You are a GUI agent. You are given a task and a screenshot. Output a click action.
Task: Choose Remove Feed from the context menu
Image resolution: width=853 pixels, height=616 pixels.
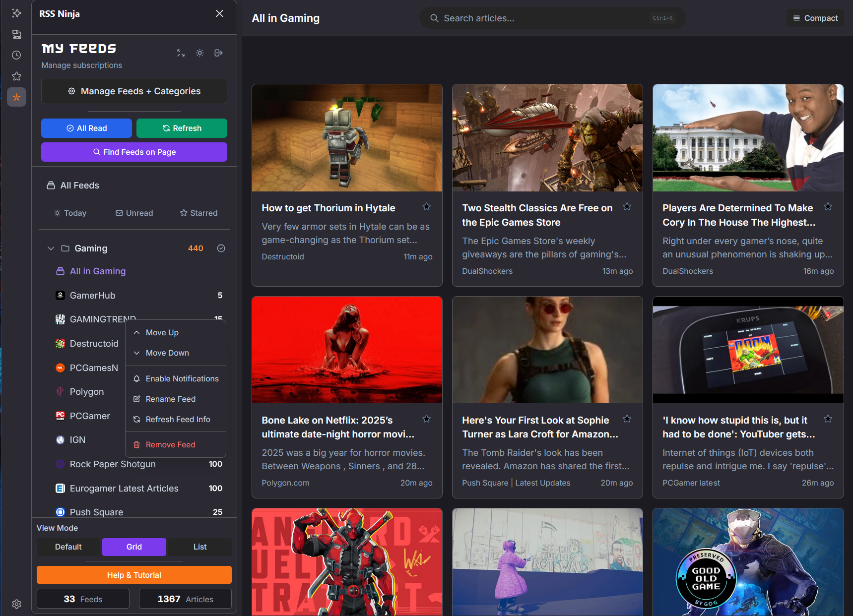(x=170, y=444)
